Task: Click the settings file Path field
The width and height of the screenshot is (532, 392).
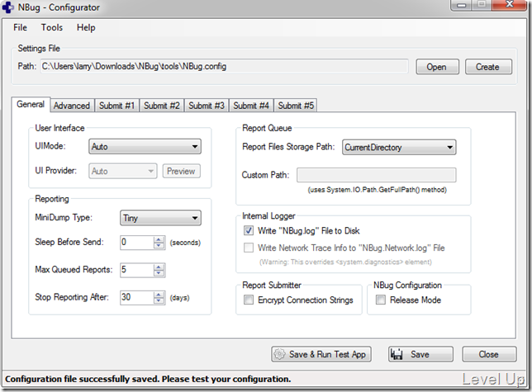Action: pos(224,66)
